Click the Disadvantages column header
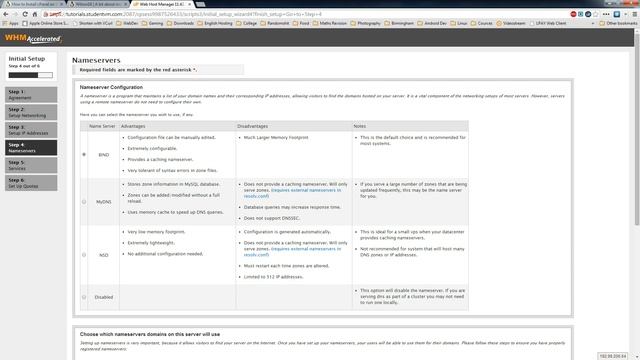The height and width of the screenshot is (360, 640). (252, 126)
